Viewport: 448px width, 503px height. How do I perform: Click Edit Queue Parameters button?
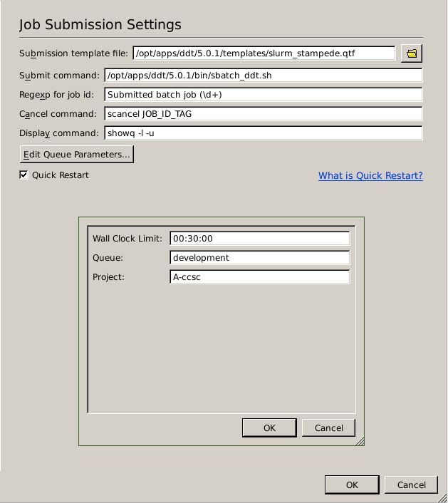click(x=77, y=155)
